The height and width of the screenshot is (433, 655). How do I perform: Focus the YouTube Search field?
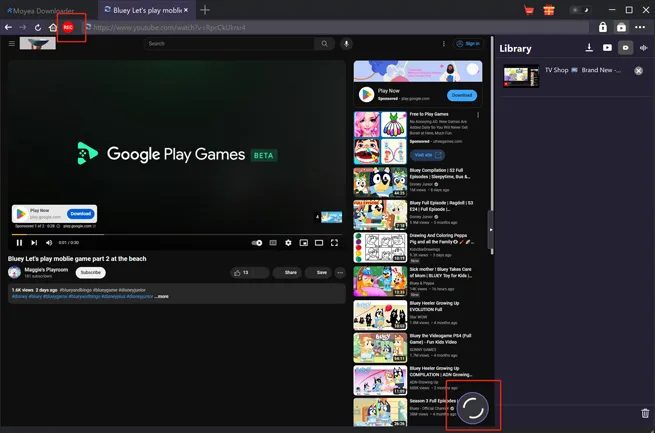point(229,43)
